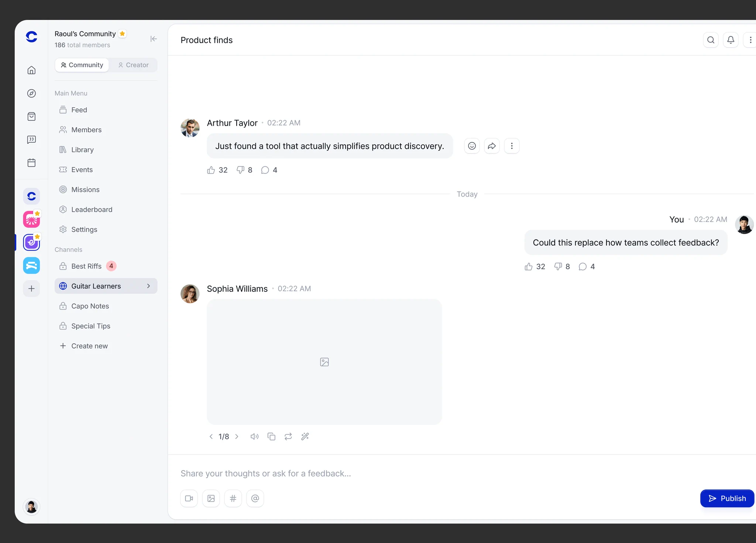The image size is (756, 543).
Task: Go to next image in 1/8 carousel
Action: (x=237, y=437)
